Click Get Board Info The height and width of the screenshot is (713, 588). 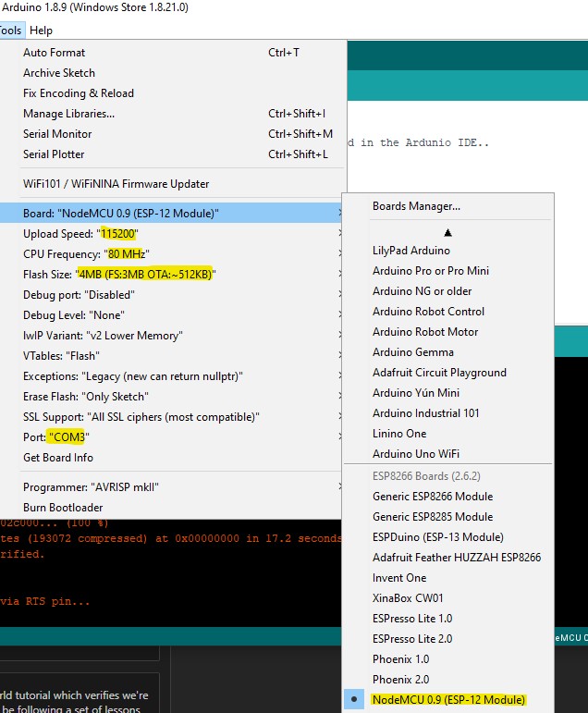pyautogui.click(x=172, y=458)
